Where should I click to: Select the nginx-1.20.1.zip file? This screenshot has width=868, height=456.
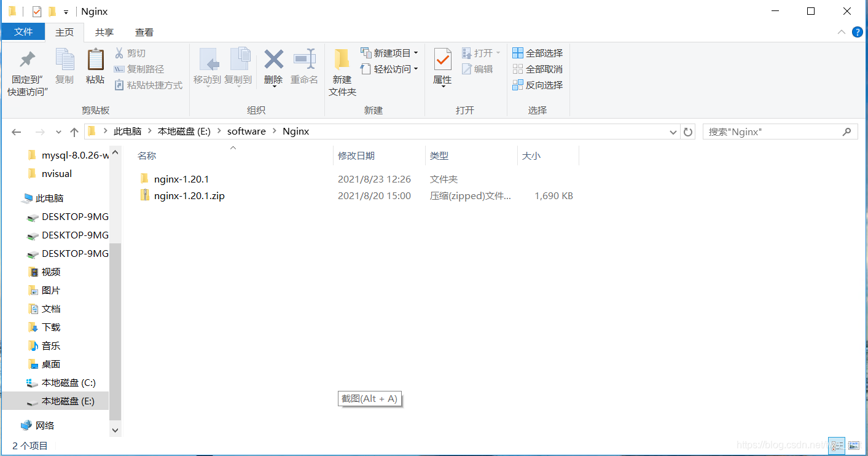tap(189, 196)
